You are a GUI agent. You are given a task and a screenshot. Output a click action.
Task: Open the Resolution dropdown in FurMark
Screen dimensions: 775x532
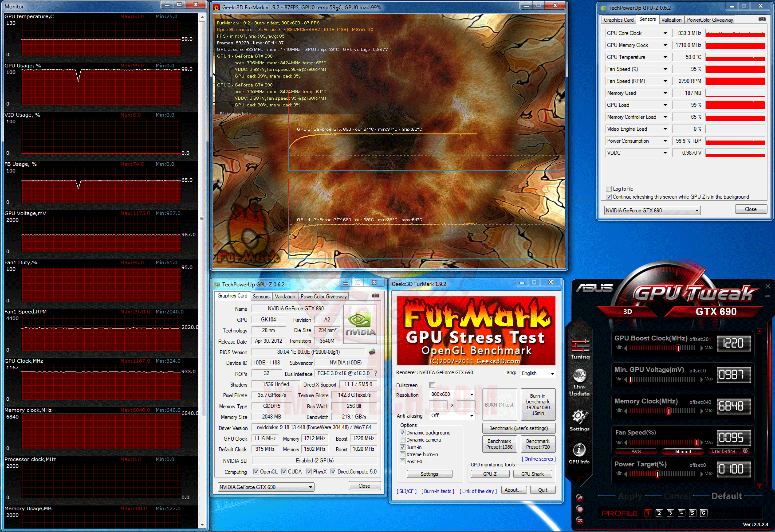coord(452,394)
